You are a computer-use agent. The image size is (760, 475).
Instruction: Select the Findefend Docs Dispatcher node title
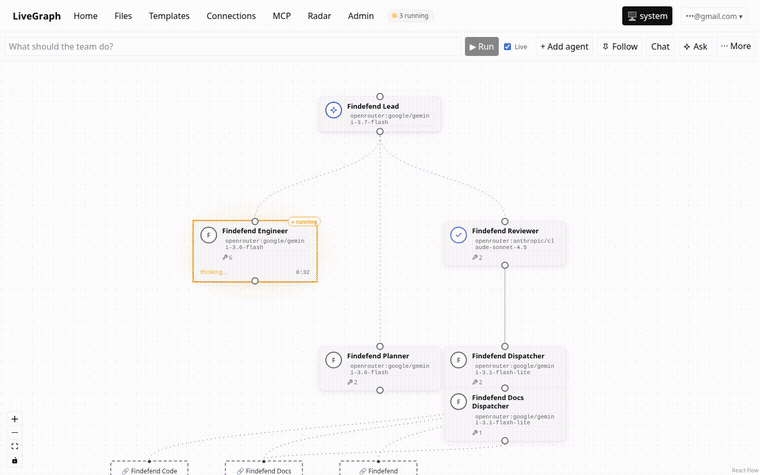click(x=498, y=402)
